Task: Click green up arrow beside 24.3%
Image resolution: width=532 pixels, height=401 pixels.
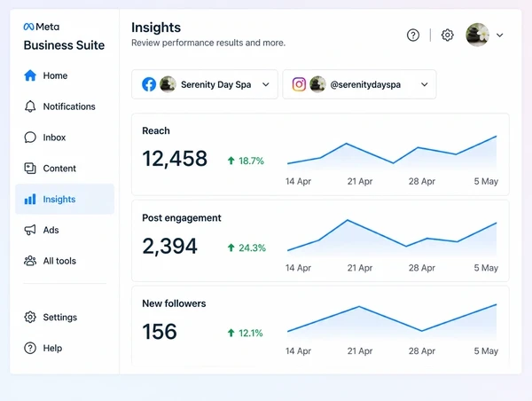Action: pos(231,248)
